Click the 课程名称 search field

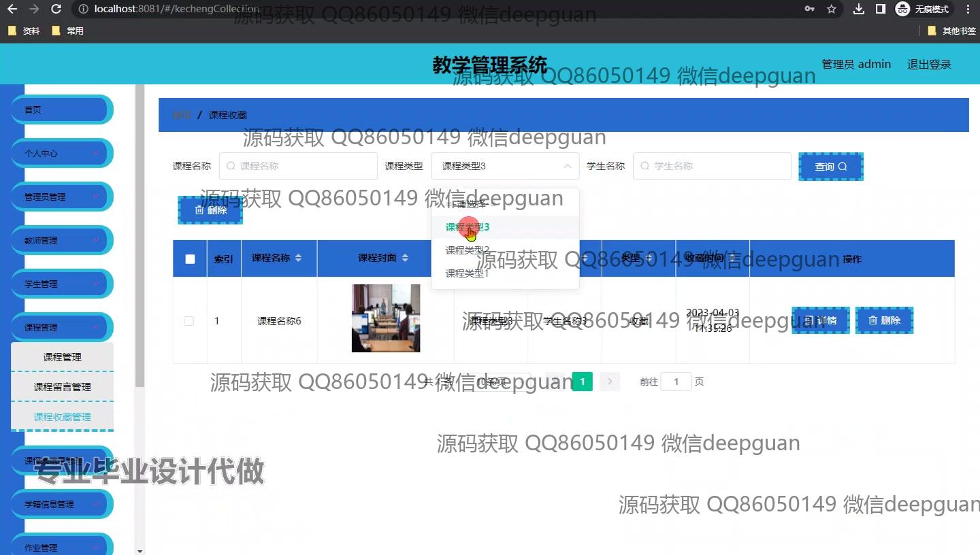(x=298, y=166)
